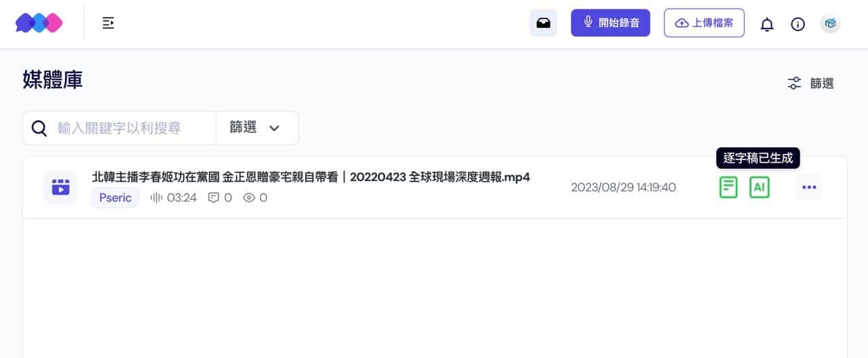Open the notifications bell
The height and width of the screenshot is (358, 868).
coord(767,24)
